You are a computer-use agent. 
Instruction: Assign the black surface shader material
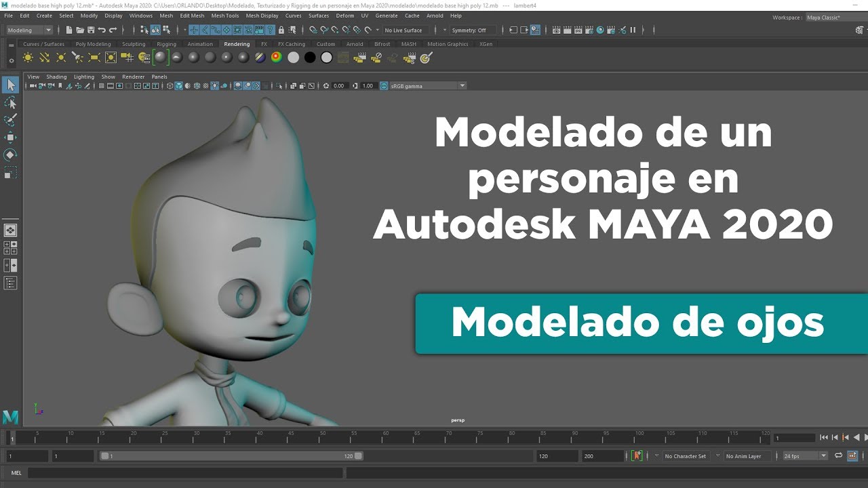pos(310,58)
